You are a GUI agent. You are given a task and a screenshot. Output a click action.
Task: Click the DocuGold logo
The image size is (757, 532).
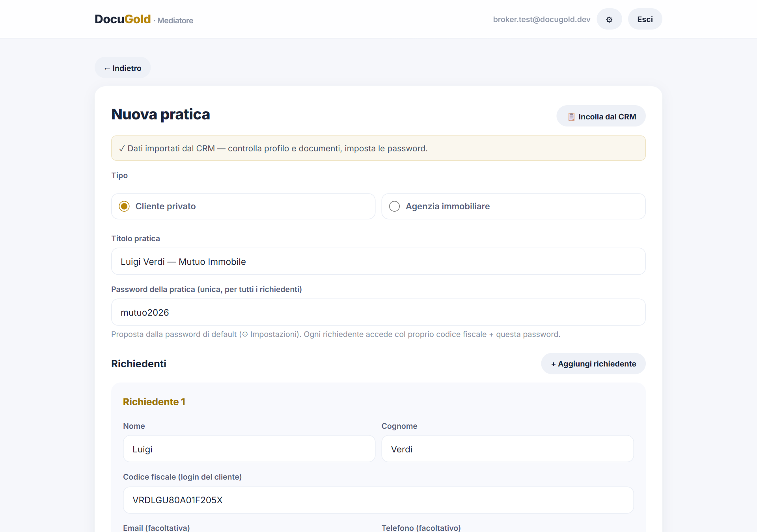point(123,19)
